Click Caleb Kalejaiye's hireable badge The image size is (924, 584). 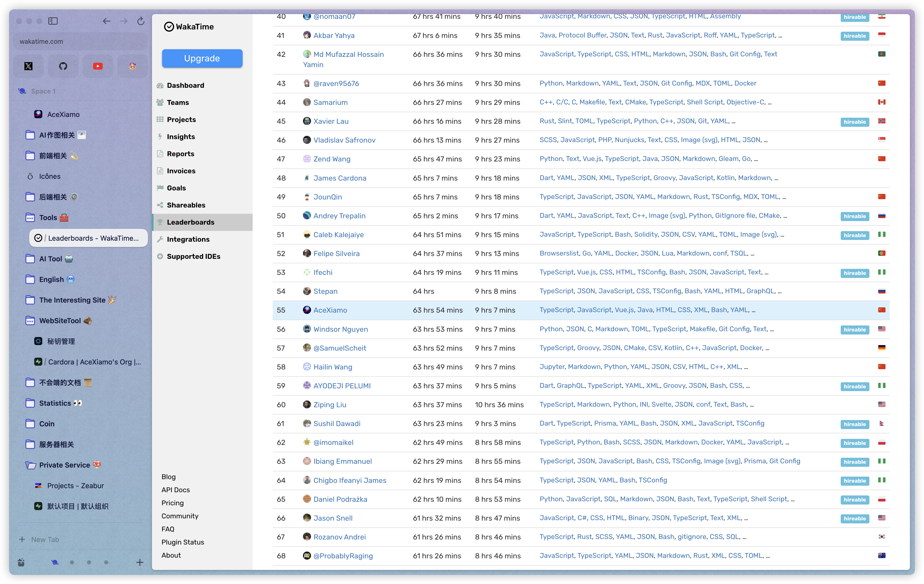point(855,235)
